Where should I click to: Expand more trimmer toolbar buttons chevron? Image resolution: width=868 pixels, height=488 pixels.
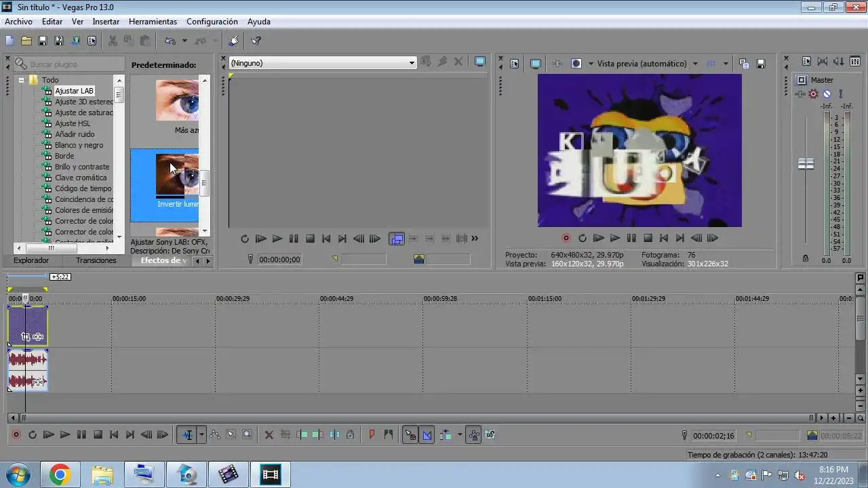click(475, 239)
